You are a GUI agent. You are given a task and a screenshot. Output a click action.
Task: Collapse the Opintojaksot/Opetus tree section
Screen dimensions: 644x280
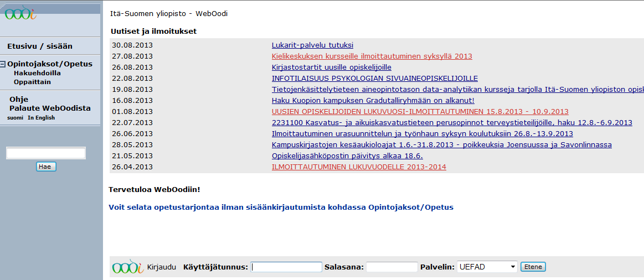pyautogui.click(x=3, y=64)
